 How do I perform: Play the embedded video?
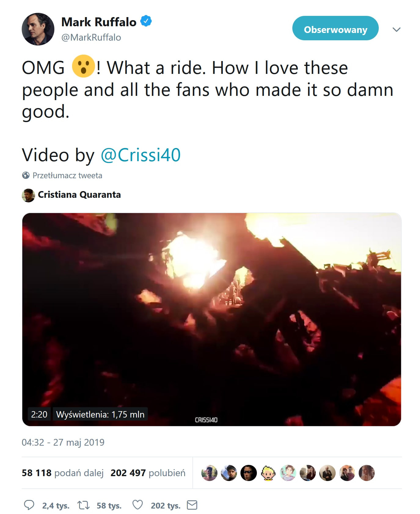click(x=211, y=319)
